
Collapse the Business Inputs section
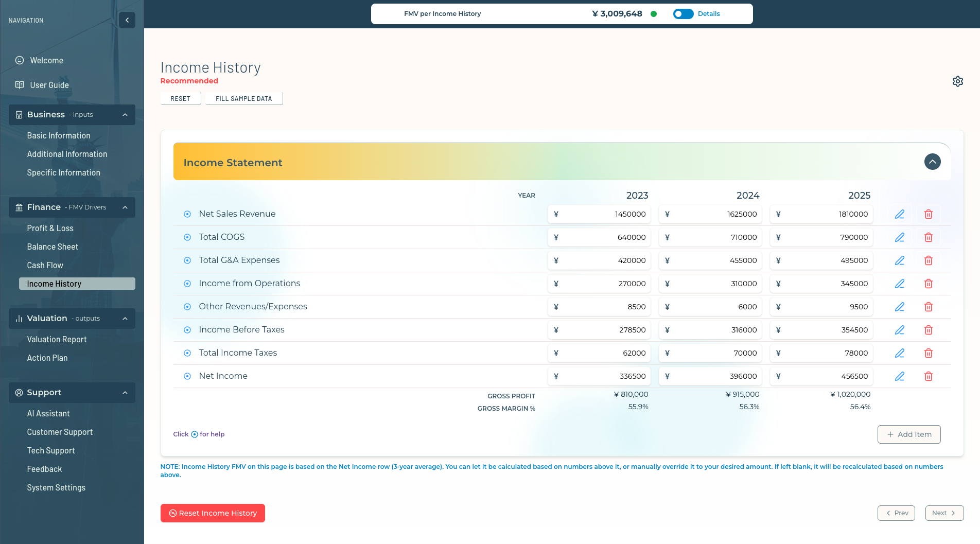125,115
